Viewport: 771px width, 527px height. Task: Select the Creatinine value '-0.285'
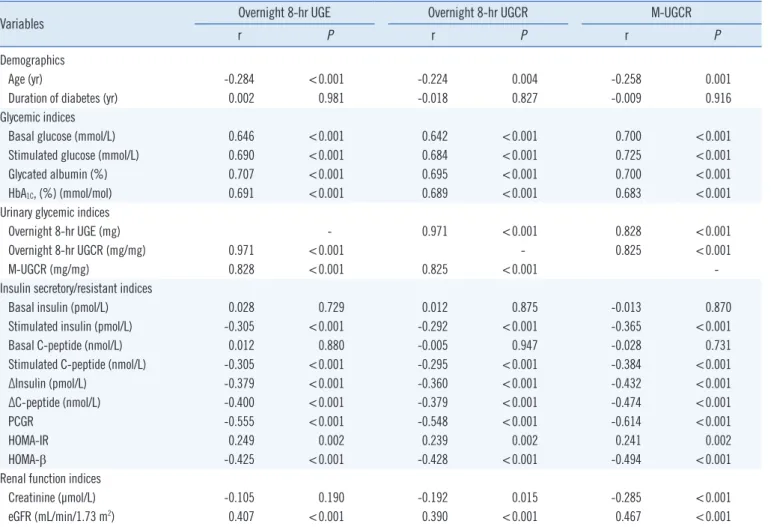point(626,498)
